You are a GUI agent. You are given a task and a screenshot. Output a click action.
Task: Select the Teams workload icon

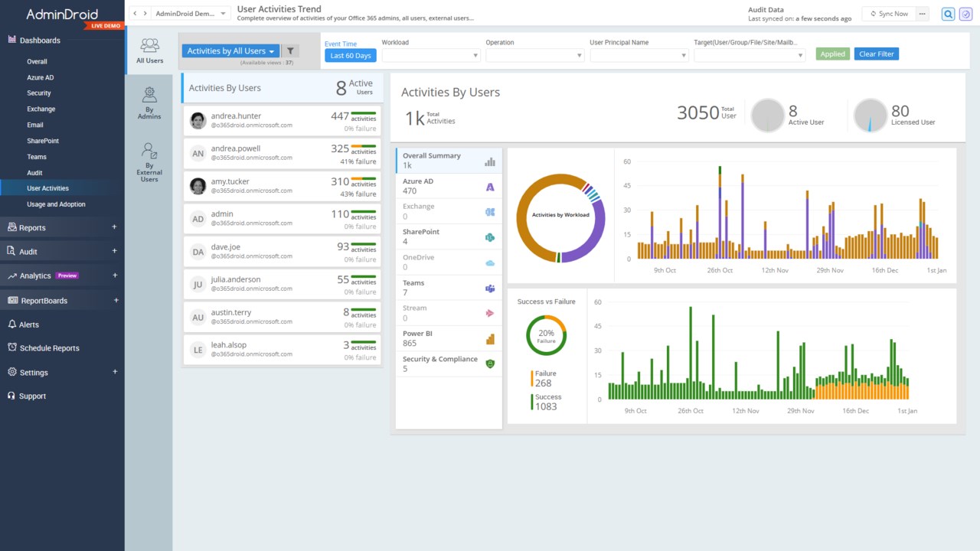(x=490, y=288)
